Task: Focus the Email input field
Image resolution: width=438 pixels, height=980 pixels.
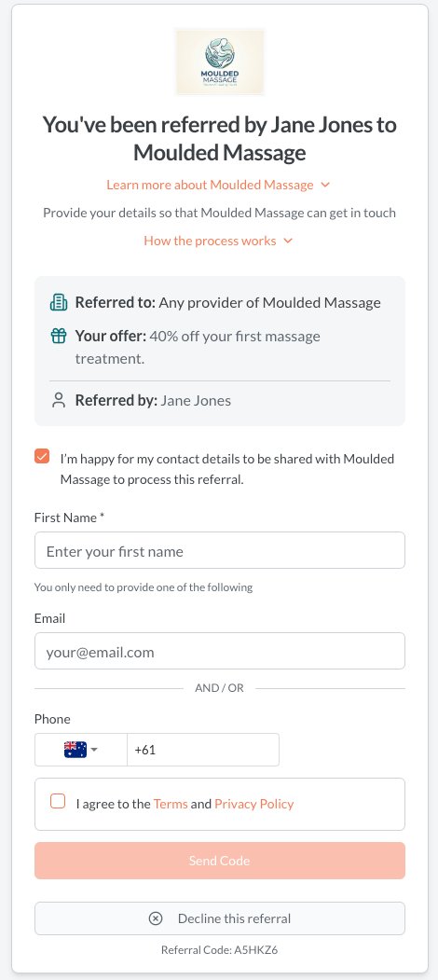Action: tap(220, 651)
